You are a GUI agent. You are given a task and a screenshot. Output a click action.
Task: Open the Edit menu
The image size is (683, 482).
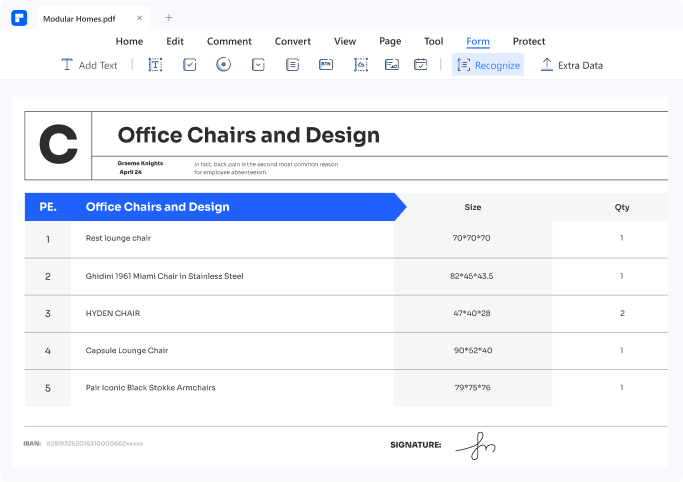(175, 41)
